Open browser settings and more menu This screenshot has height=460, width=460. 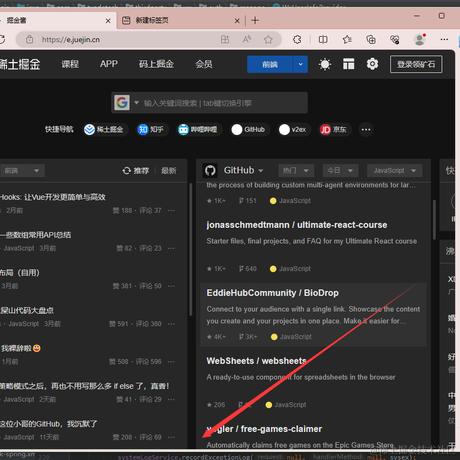[x=444, y=39]
